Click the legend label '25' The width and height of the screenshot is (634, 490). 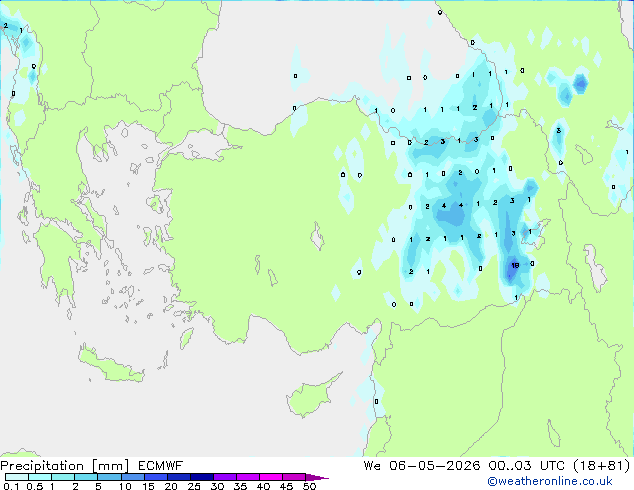[x=194, y=486]
